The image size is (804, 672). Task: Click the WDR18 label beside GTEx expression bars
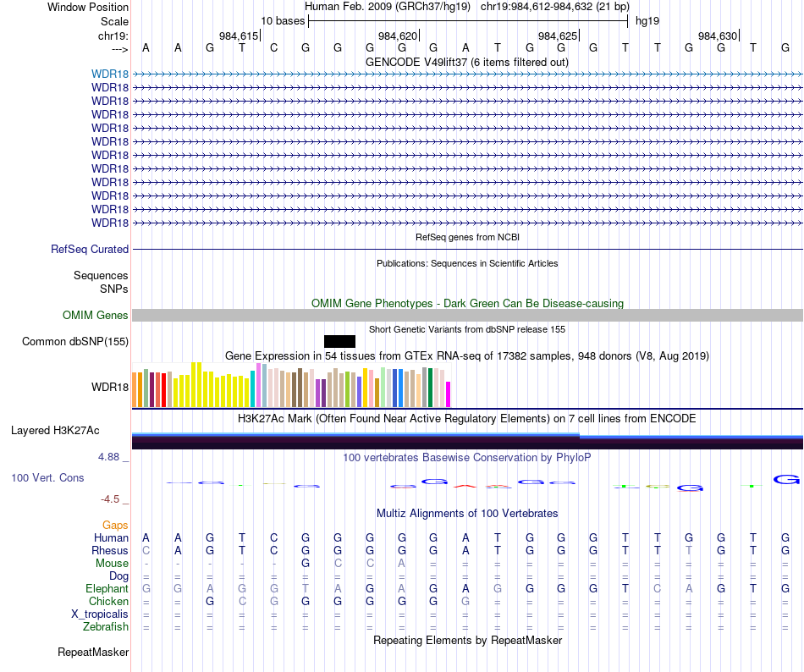click(110, 387)
